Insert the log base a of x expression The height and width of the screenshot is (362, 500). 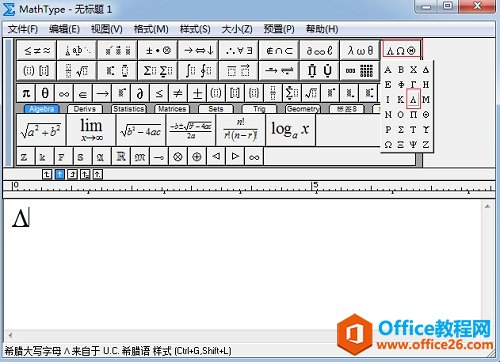point(290,130)
